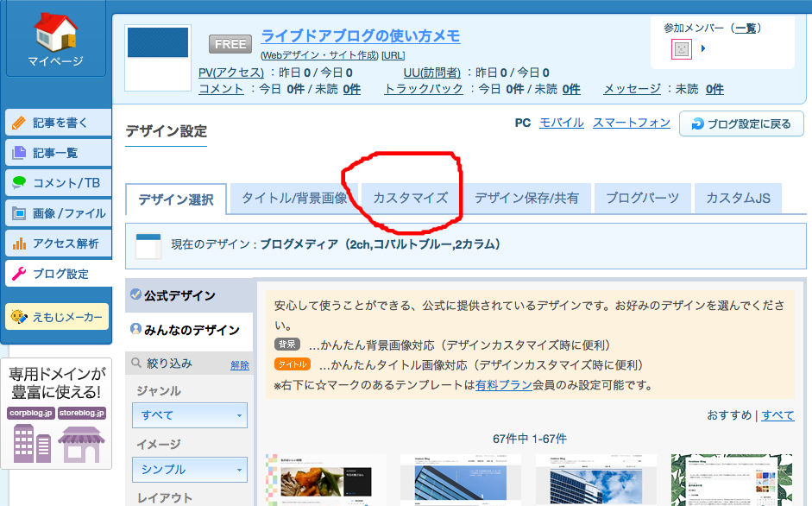812x506 pixels.
Task: Click the document icon for 記事一覧
Action: point(19,153)
